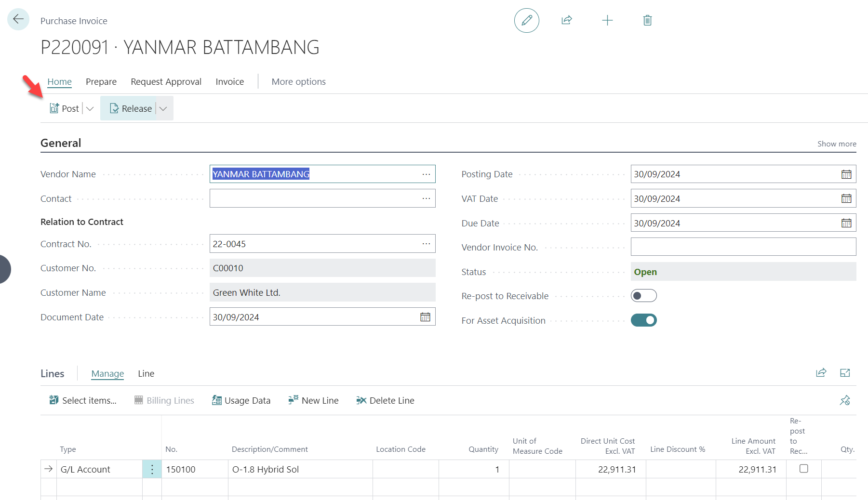Check Re-post to Rec. box on line
Screen dimensions: 868x500
point(803,468)
